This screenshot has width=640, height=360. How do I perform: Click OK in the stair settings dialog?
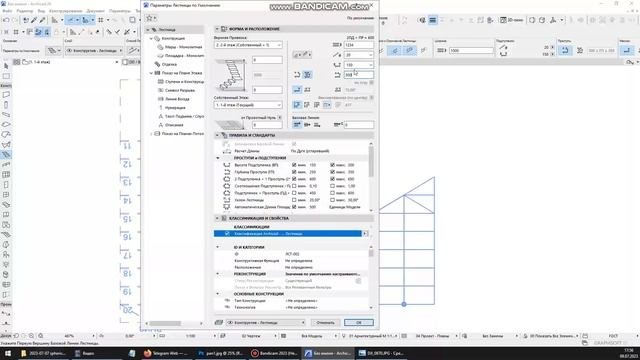click(358, 322)
